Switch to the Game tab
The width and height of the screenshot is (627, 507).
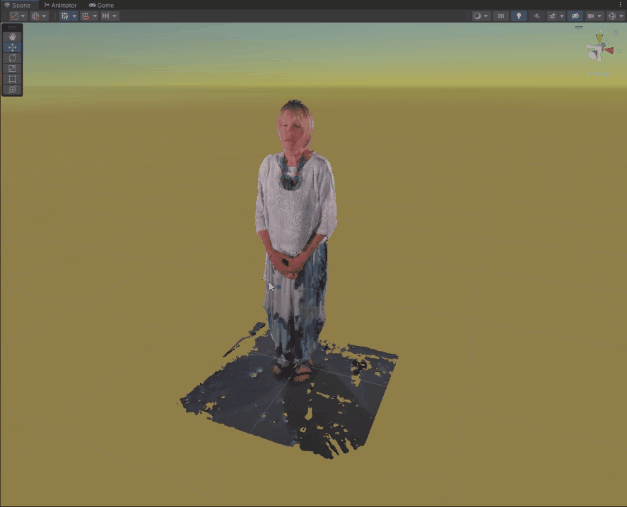pos(102,5)
